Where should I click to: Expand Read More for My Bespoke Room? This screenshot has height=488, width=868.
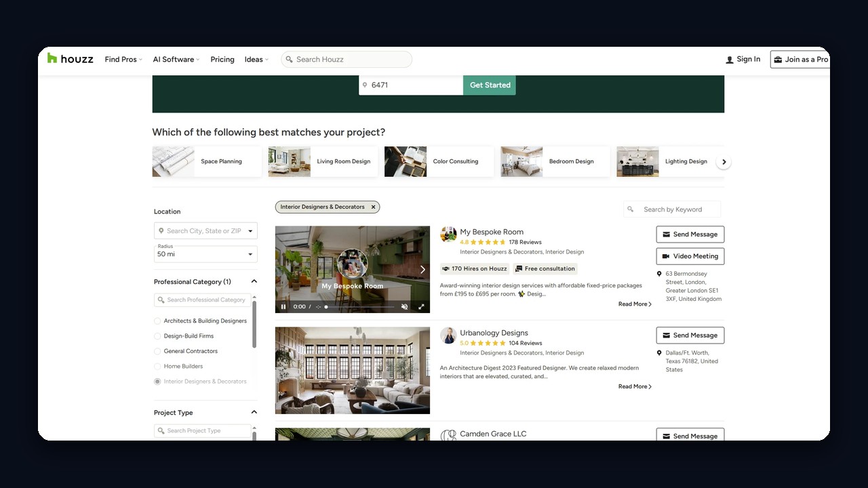coord(635,304)
